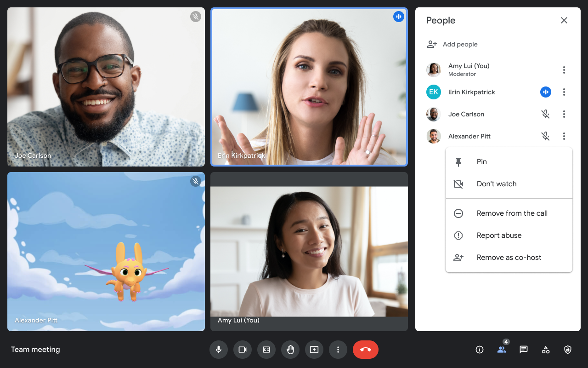Viewport: 588px width, 368px height.
Task: Open the meeting details info panel
Action: pos(479,350)
